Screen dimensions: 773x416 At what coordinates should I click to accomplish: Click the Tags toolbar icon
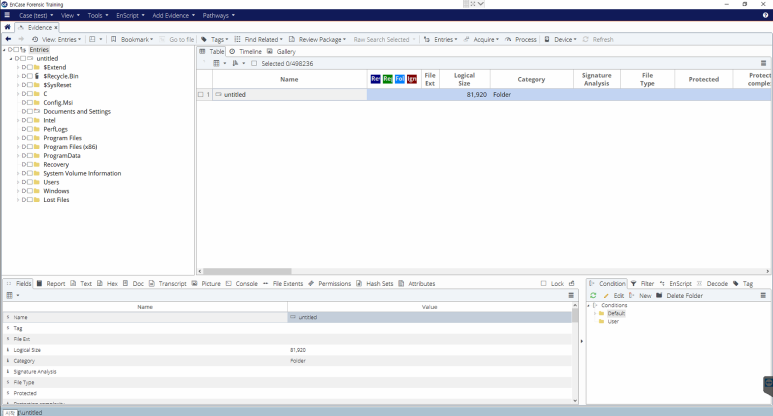(x=204, y=39)
